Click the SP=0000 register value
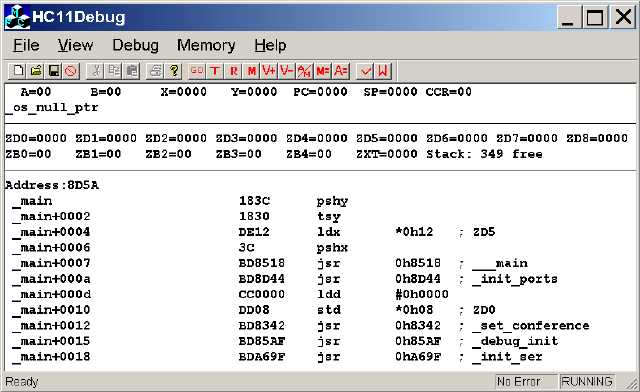Screen dimensions: 640x392 (x=391, y=91)
